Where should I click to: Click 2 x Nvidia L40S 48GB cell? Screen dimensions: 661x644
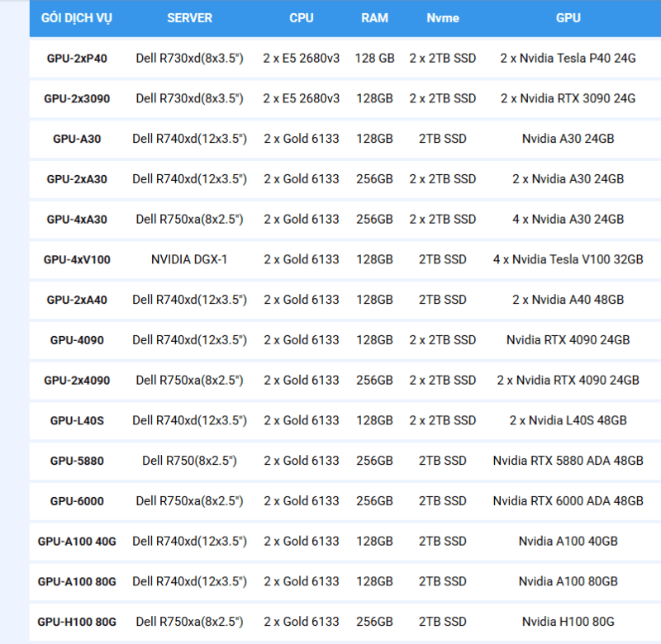tap(568, 420)
